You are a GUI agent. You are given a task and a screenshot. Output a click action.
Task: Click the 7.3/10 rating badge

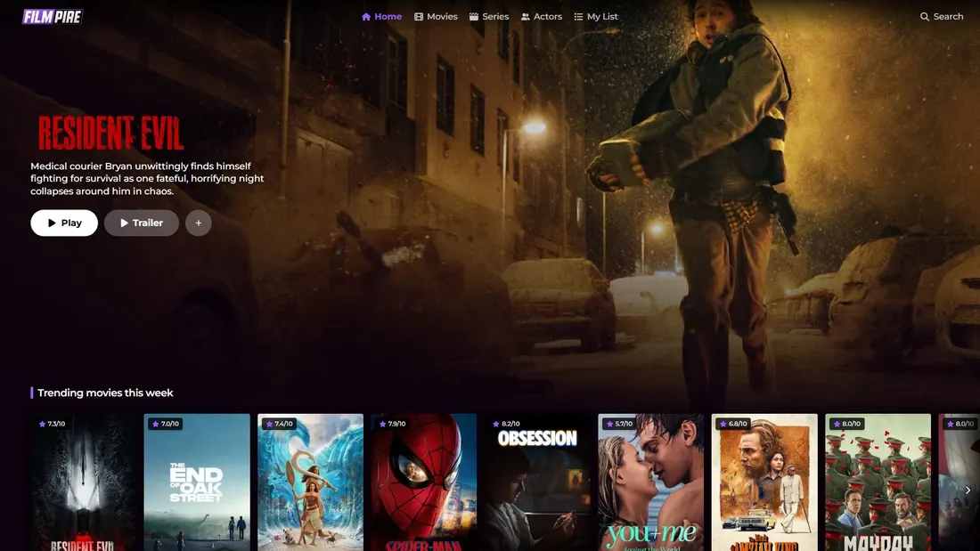tap(52, 424)
